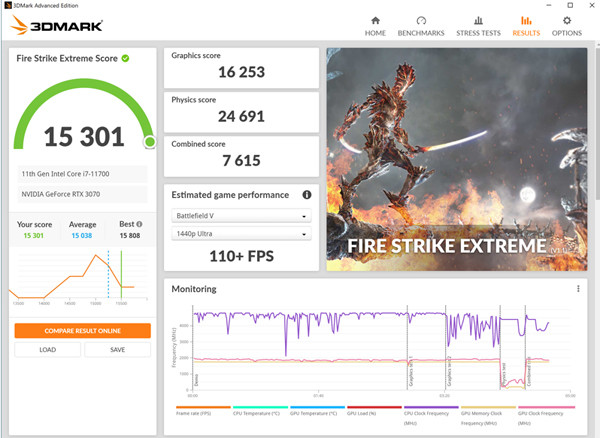Click the NVIDIA GeForce RTX 3070 field
600x438 pixels.
pyautogui.click(x=82, y=194)
